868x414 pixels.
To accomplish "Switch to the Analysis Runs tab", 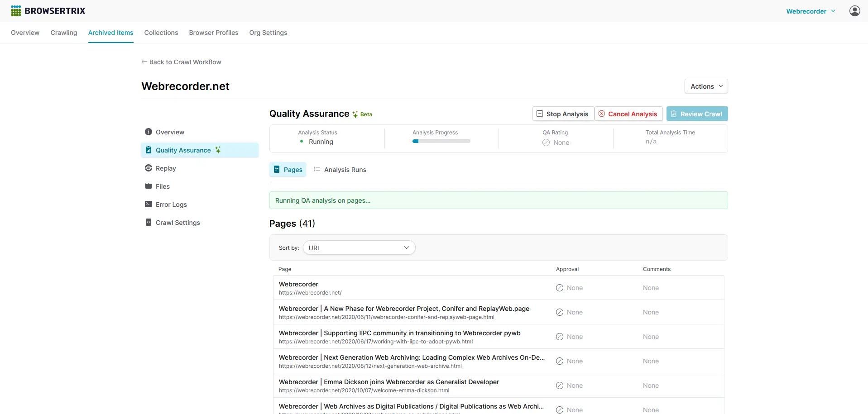I will 340,169.
